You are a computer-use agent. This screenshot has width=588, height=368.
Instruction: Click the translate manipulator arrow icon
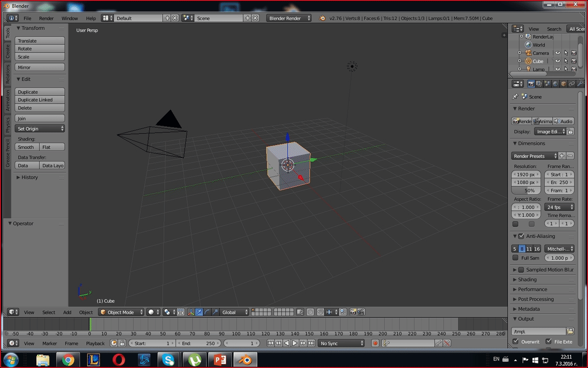pos(199,312)
